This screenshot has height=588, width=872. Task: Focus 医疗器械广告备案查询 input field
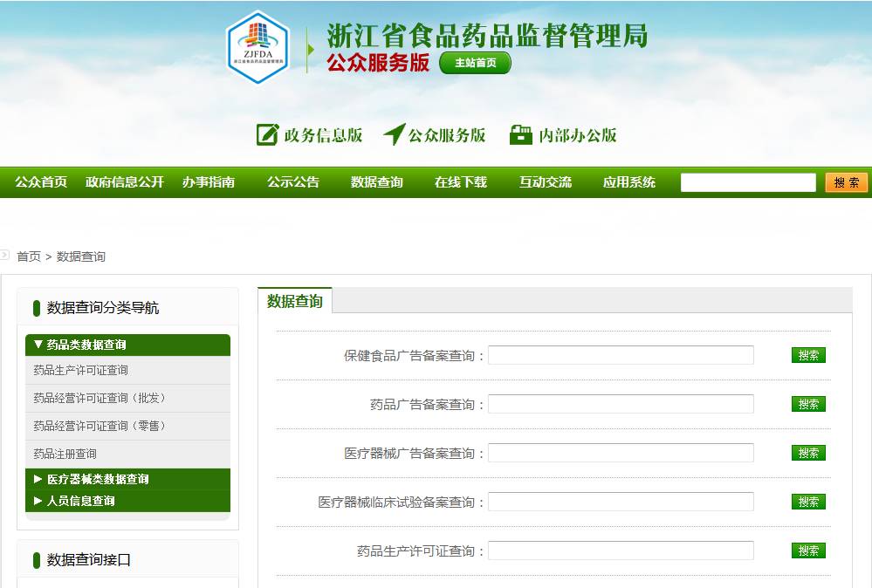tap(621, 453)
